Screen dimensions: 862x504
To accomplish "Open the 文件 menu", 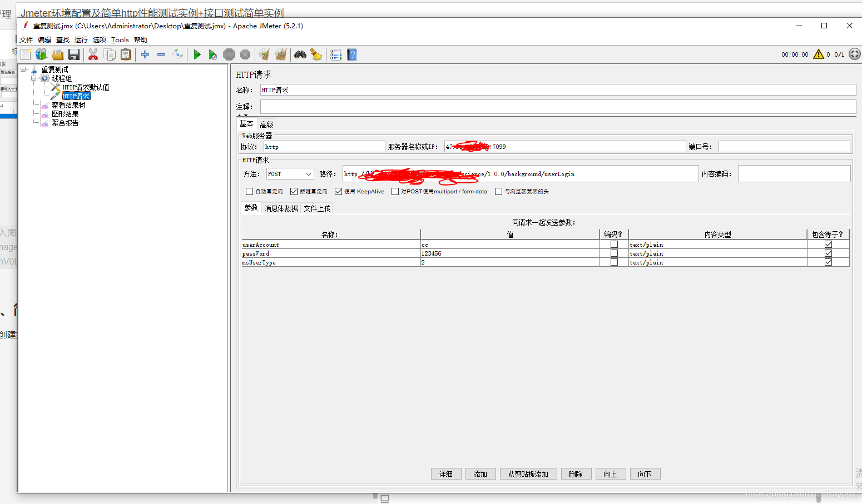I will pyautogui.click(x=26, y=40).
